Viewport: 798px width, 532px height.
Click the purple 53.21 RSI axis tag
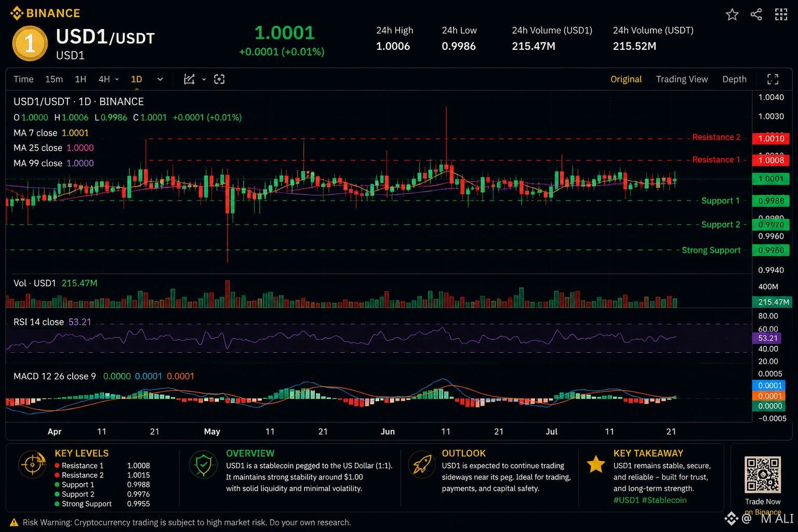point(767,338)
